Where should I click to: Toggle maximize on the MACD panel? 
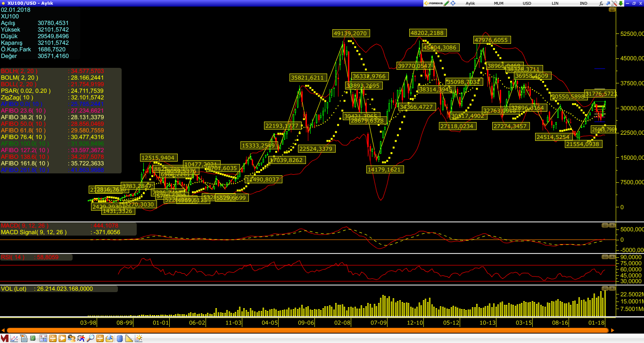click(x=605, y=225)
